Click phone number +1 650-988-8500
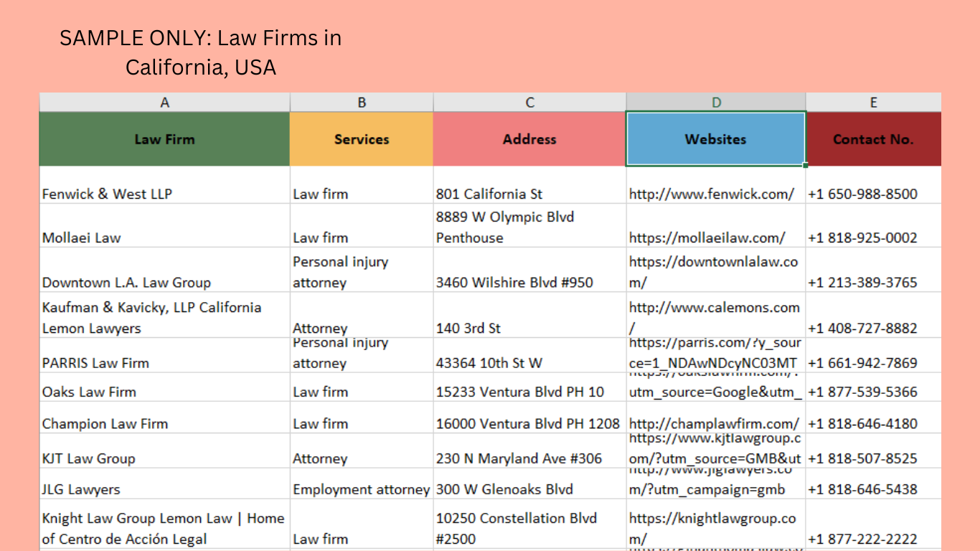The width and height of the screenshot is (980, 551). (862, 194)
